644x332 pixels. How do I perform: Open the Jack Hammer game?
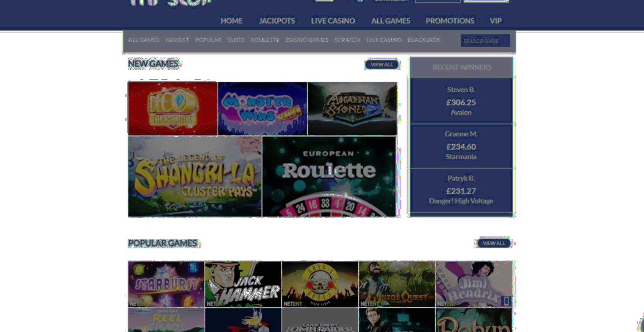[x=243, y=284]
